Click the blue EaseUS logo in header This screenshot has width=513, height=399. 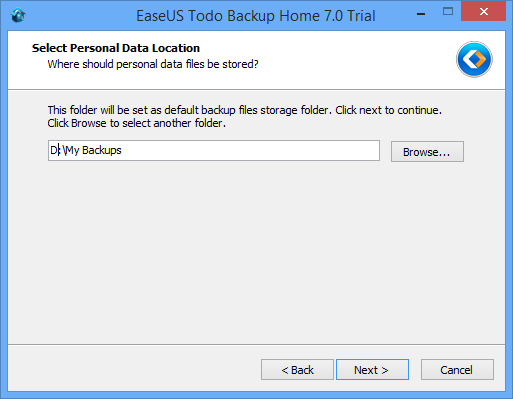click(474, 59)
